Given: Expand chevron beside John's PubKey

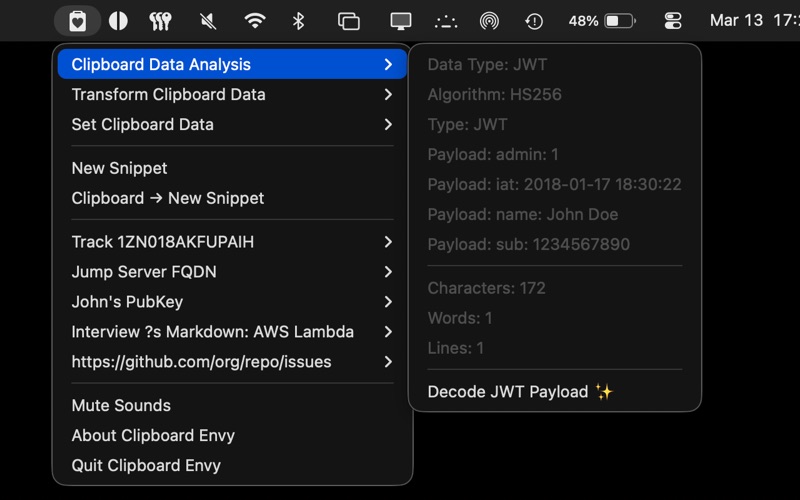Looking at the screenshot, I should 388,302.
